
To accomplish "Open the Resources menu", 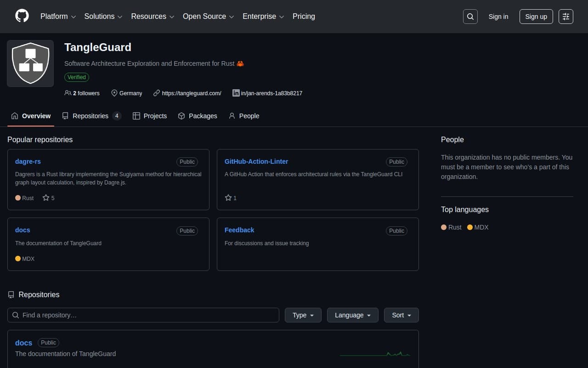I will (x=152, y=16).
